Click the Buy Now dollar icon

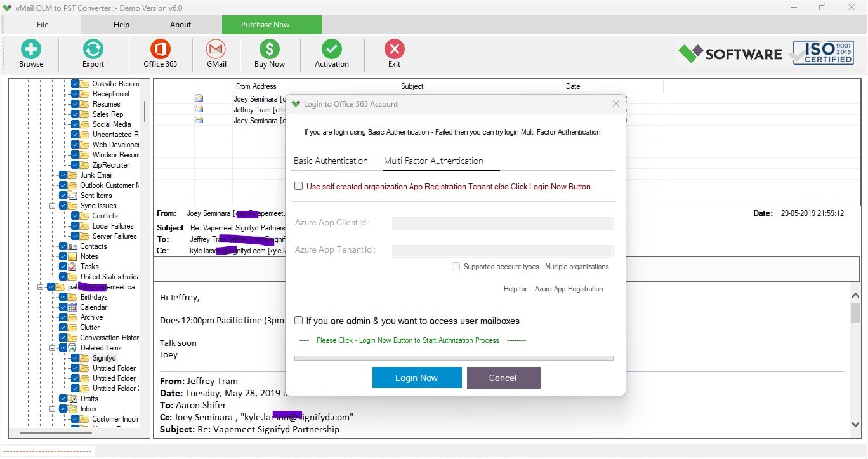coord(270,49)
